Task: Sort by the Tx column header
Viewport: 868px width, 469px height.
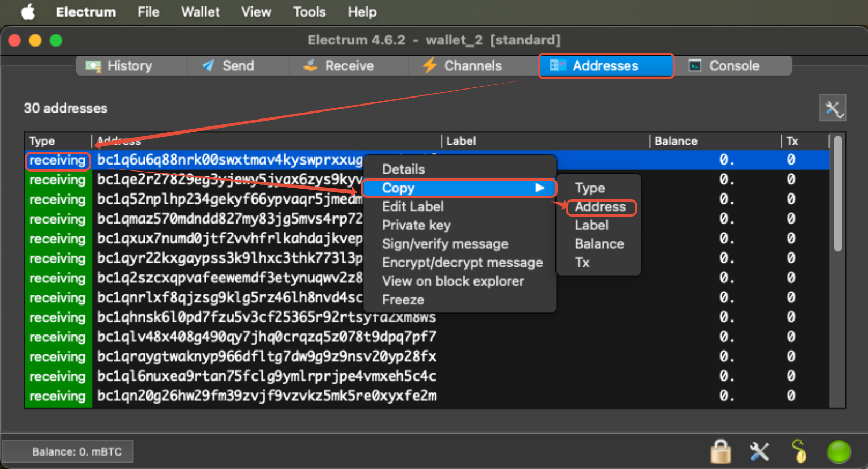Action: 805,141
